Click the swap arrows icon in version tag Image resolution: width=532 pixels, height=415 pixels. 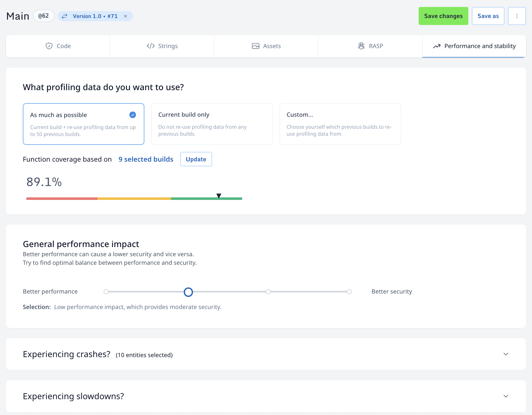tap(65, 16)
